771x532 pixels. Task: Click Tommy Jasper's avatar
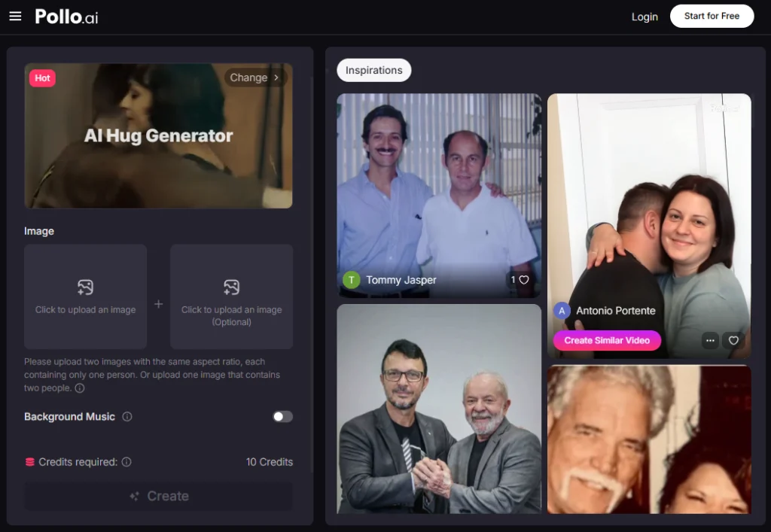[x=351, y=280]
